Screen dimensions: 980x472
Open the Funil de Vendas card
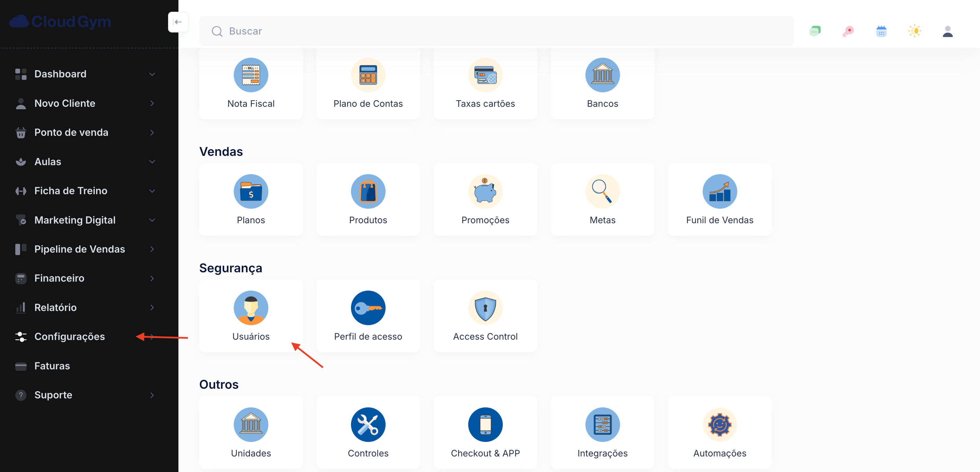719,199
